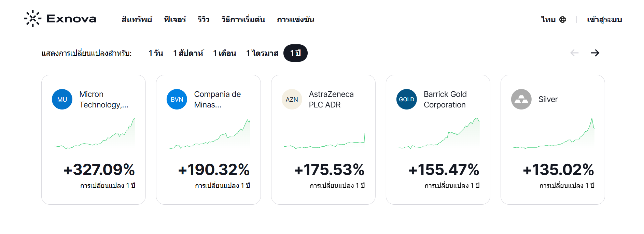The height and width of the screenshot is (234, 644).
Task: Select the MU Micron Technology ticker icon
Action: tap(62, 99)
